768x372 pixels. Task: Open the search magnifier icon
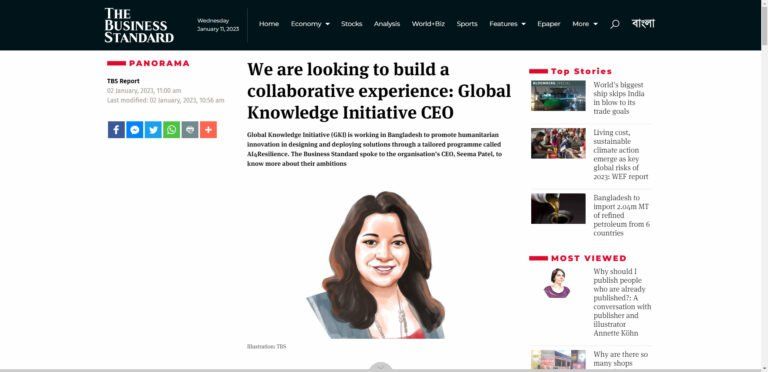tap(615, 24)
